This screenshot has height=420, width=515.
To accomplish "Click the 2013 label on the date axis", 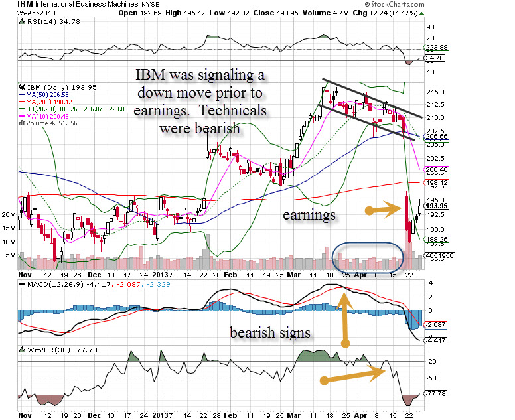I will (x=164, y=275).
